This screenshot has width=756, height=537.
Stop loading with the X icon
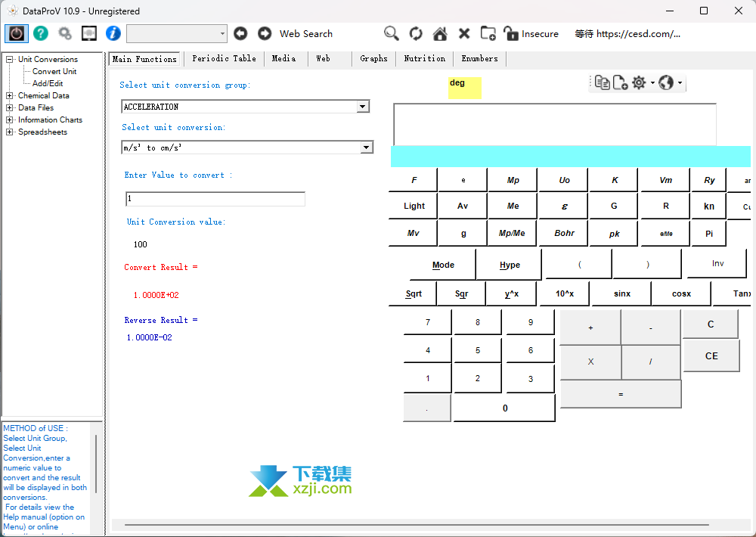[x=464, y=33]
